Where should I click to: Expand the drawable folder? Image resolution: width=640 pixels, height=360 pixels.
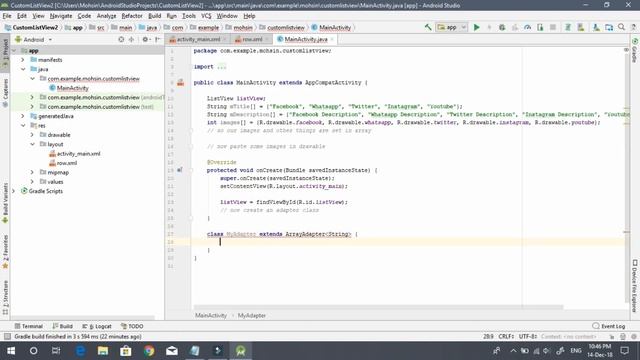(x=32, y=135)
